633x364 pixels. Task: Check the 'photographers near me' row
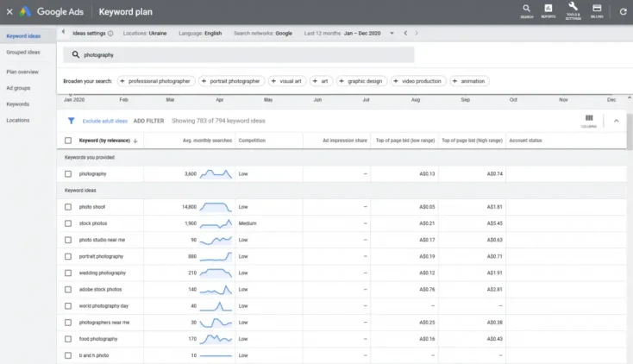click(x=68, y=323)
